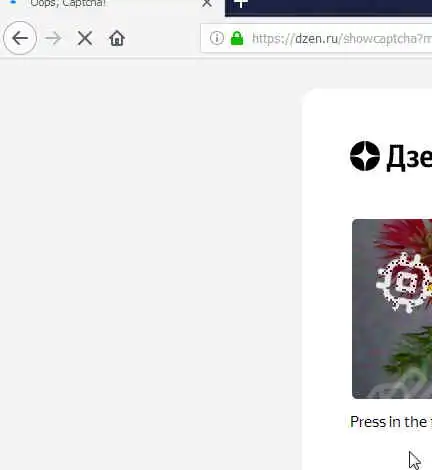Click the 'Press in the' instruction text
The height and width of the screenshot is (470, 432).
click(388, 422)
